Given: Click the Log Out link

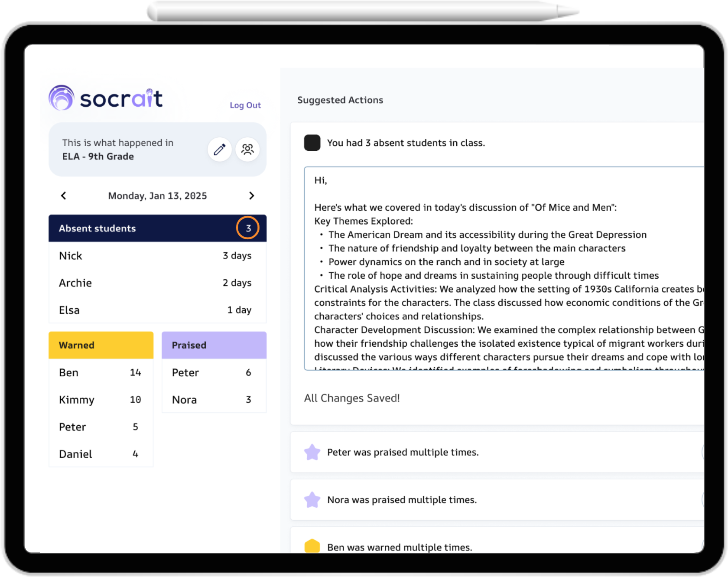Looking at the screenshot, I should coord(245,105).
